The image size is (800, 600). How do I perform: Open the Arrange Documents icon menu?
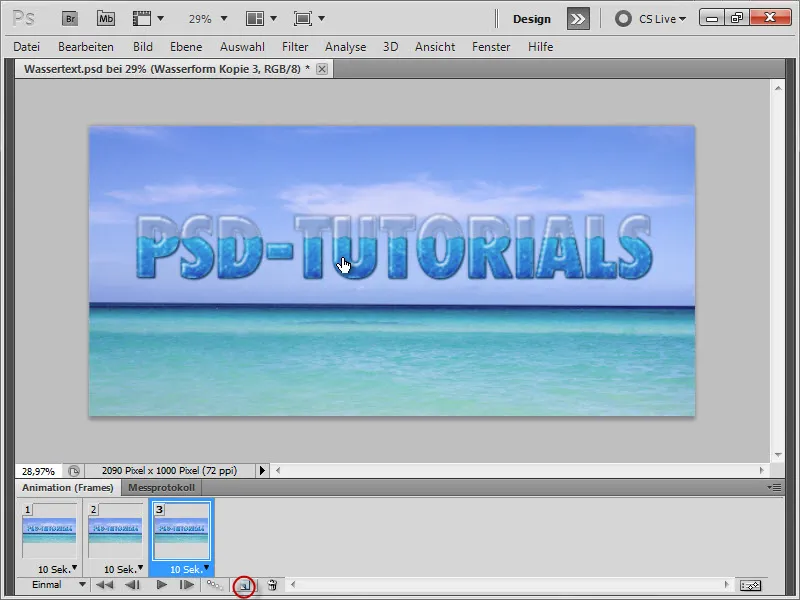click(x=261, y=19)
